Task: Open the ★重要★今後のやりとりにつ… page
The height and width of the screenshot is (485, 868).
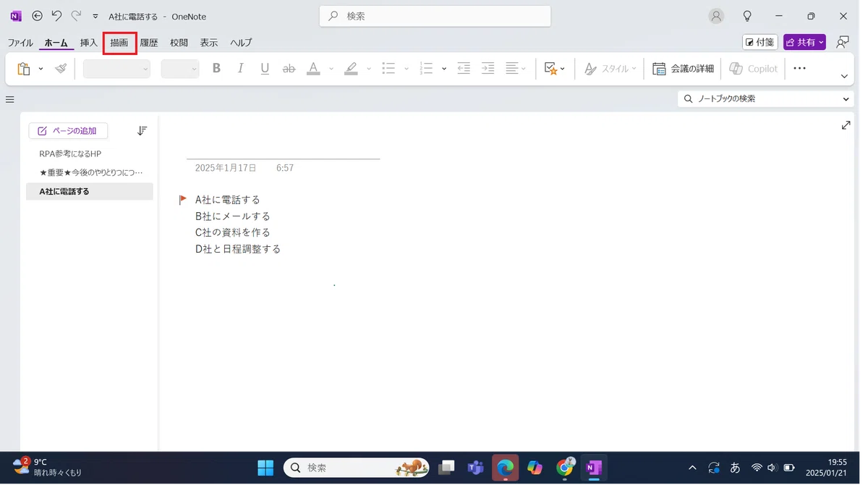Action: point(90,173)
